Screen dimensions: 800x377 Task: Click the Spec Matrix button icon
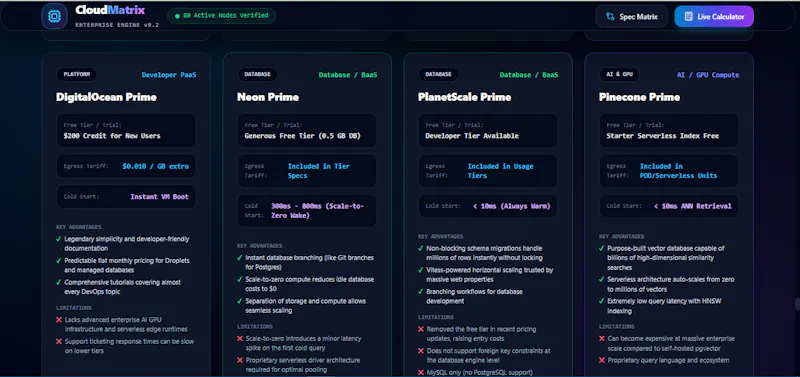(x=610, y=17)
